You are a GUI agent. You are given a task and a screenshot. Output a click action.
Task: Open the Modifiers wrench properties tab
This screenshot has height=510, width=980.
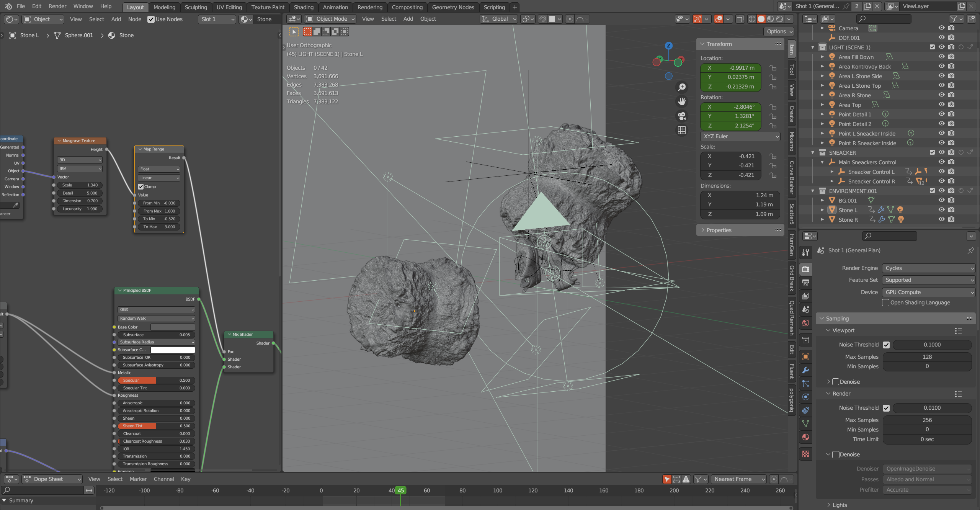point(806,370)
